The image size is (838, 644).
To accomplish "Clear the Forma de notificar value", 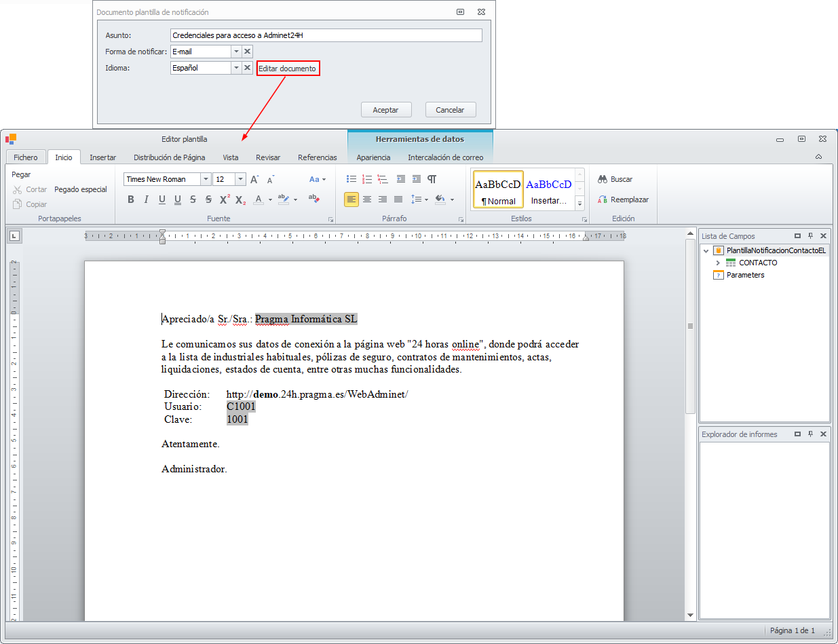I will click(x=248, y=52).
